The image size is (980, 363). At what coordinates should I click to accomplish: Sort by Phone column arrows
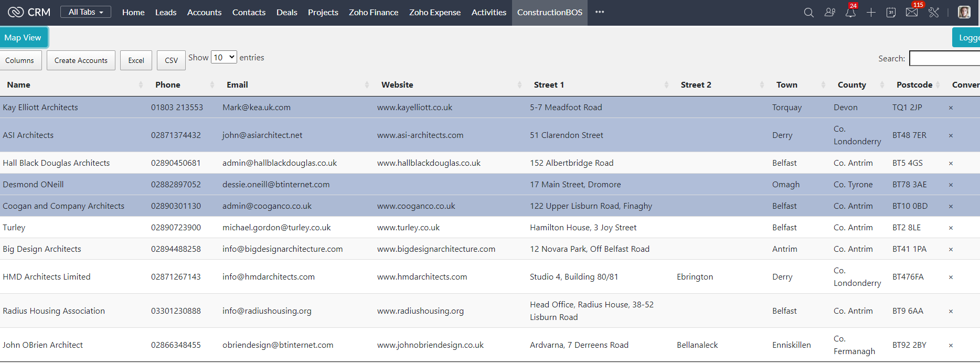212,85
